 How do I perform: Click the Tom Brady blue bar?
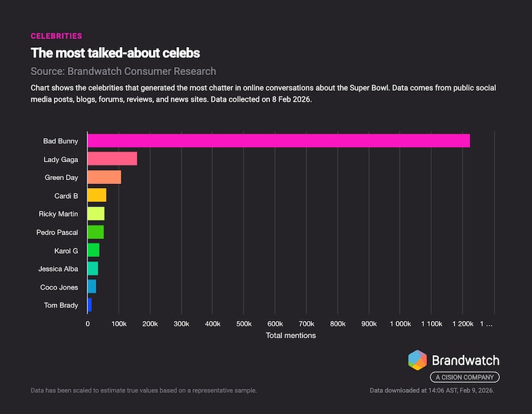point(89,306)
